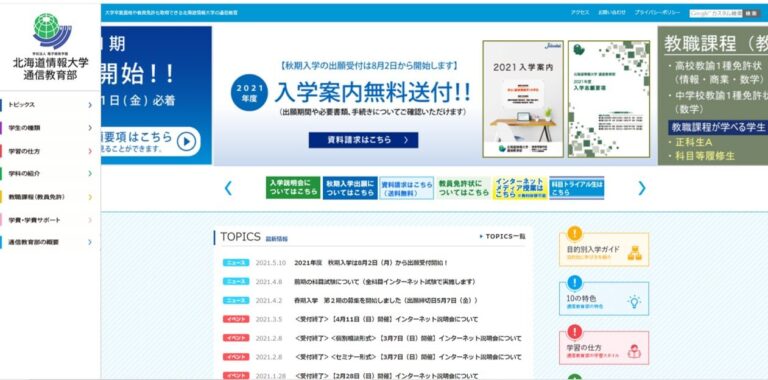Go to previous carousel slide arrow
The image size is (768, 380).
pyautogui.click(x=228, y=188)
